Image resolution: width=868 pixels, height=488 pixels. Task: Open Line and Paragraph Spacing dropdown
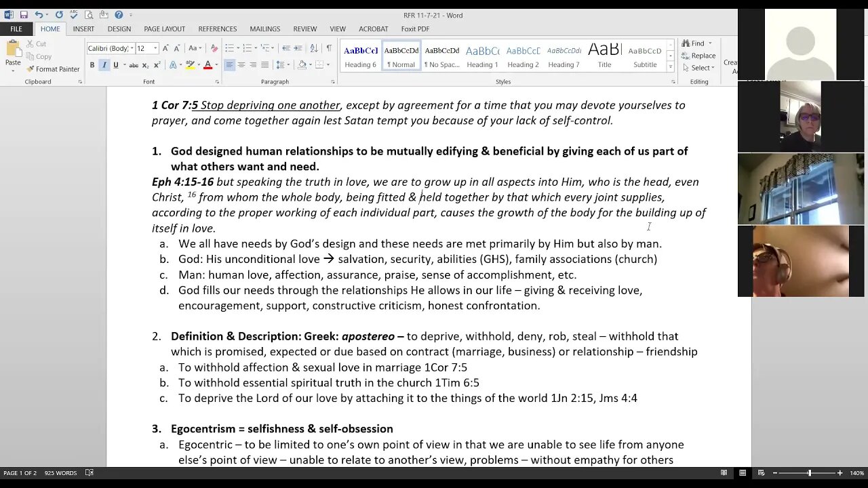284,65
